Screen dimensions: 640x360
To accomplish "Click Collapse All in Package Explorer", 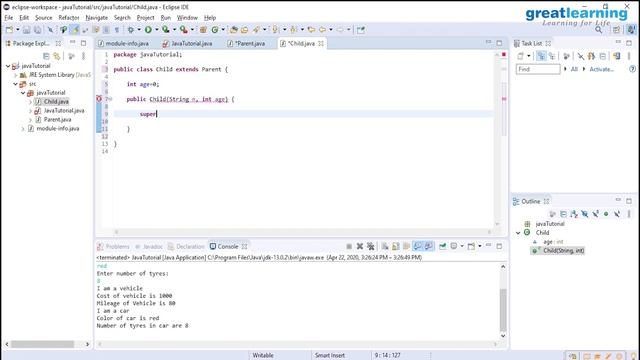I will (x=46, y=56).
